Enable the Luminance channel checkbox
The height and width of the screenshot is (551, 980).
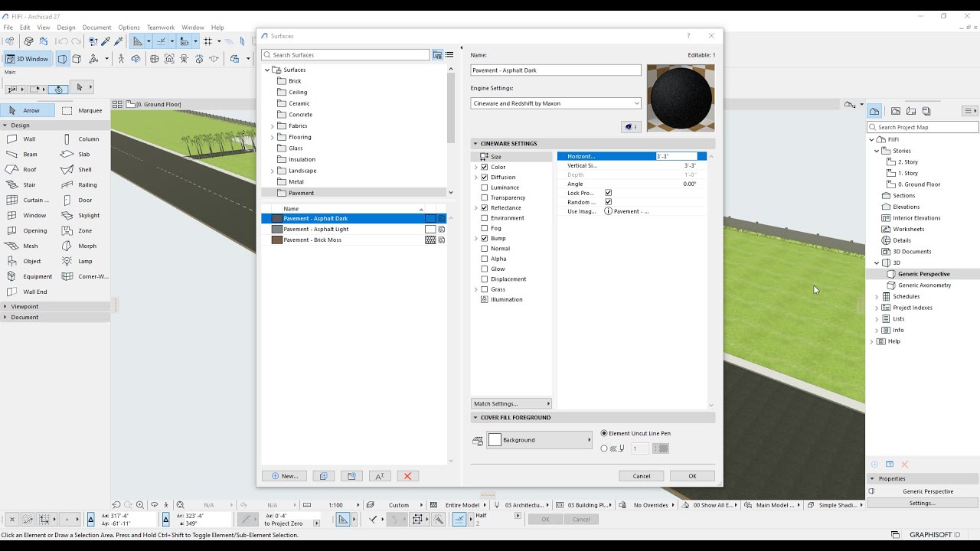coord(484,187)
